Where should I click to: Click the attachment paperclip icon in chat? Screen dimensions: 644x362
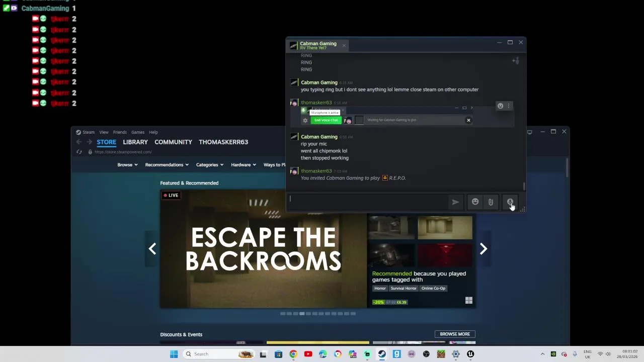pyautogui.click(x=491, y=202)
